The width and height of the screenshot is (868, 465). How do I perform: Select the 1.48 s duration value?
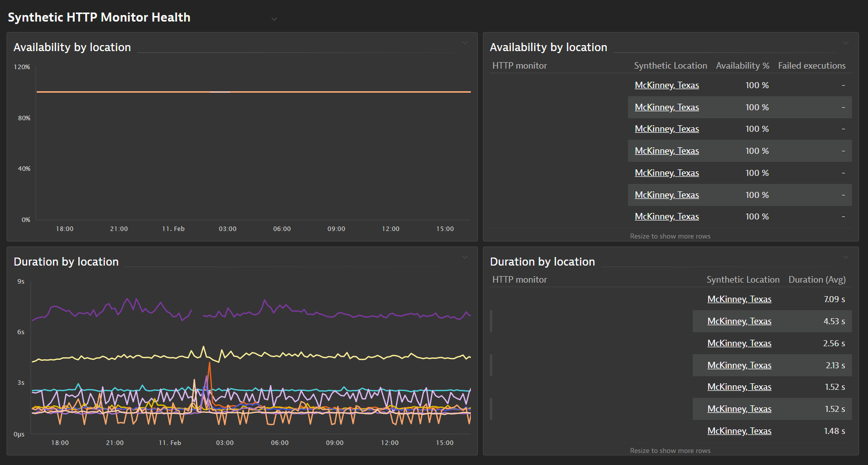834,431
